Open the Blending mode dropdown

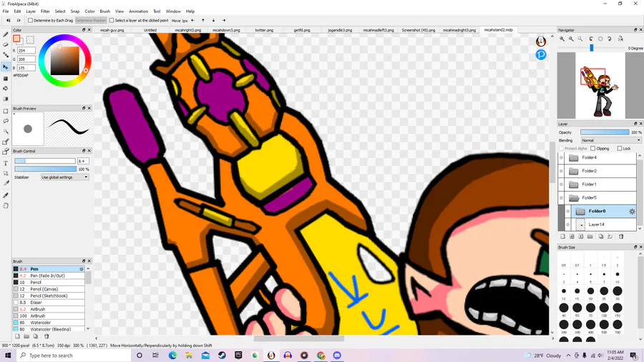[611, 140]
